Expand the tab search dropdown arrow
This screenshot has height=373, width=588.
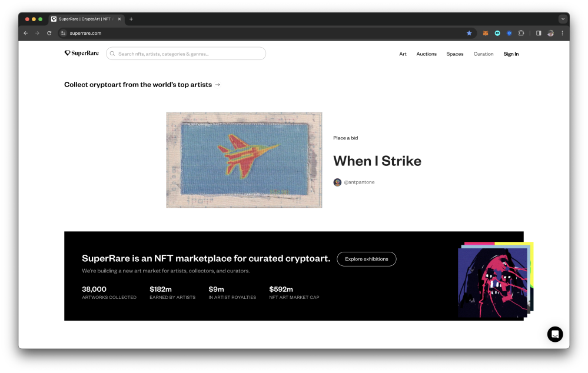pyautogui.click(x=563, y=19)
